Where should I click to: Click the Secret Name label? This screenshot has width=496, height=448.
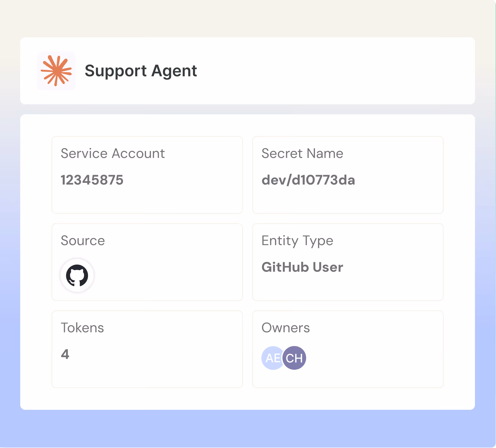click(x=302, y=153)
